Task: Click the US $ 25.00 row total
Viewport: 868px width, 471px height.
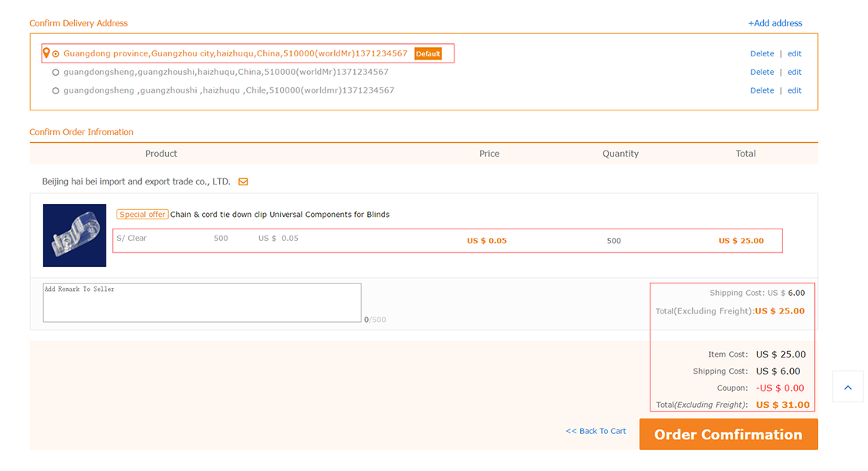Action: [x=741, y=240]
